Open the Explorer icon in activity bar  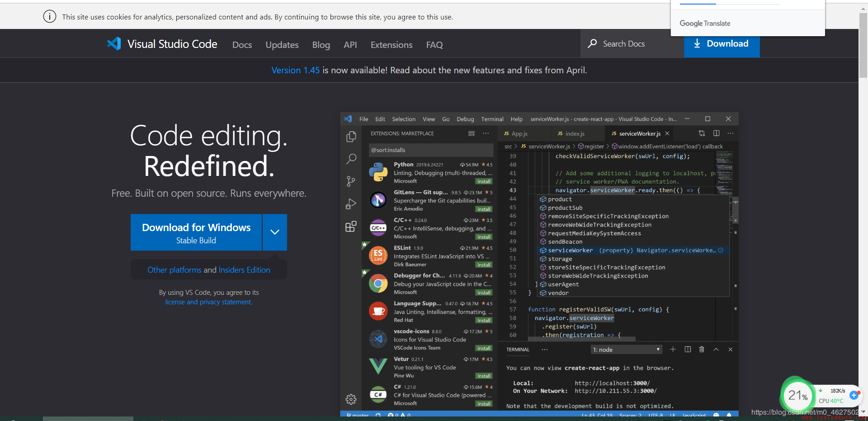coord(351,137)
